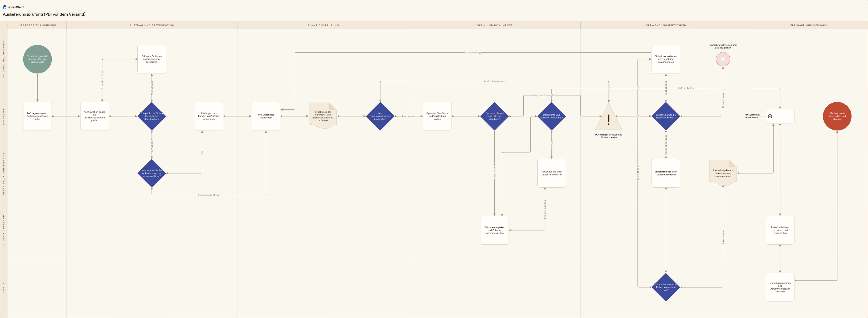Click the QS-Prüfer swimlane label
This screenshot has width=868, height=318.
tap(4, 116)
